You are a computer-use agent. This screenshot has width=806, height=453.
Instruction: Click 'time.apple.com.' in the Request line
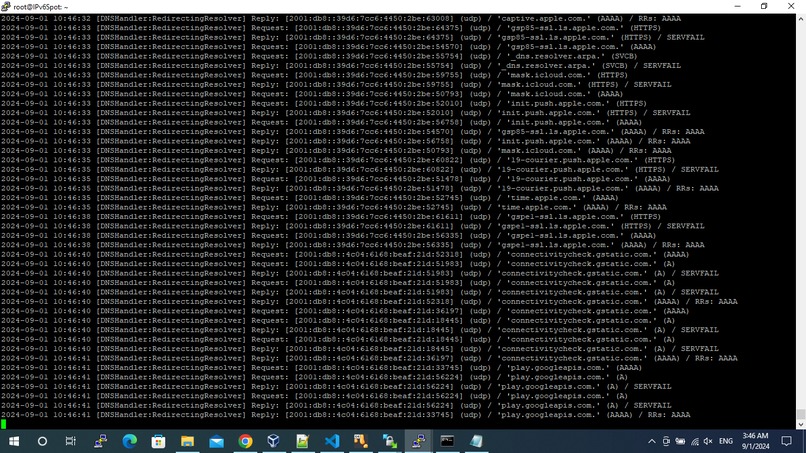click(x=547, y=197)
